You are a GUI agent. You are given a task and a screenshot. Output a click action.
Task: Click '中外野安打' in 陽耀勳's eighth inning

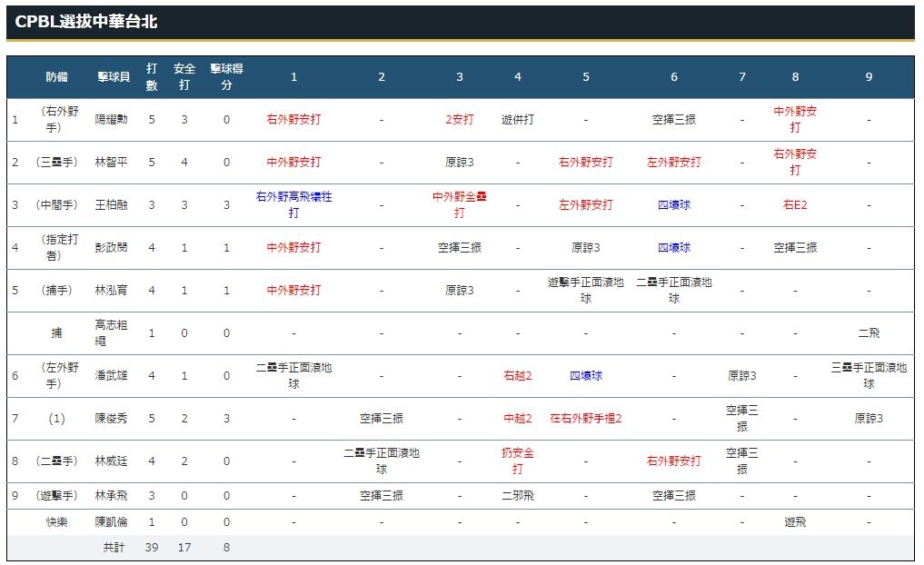pos(795,120)
